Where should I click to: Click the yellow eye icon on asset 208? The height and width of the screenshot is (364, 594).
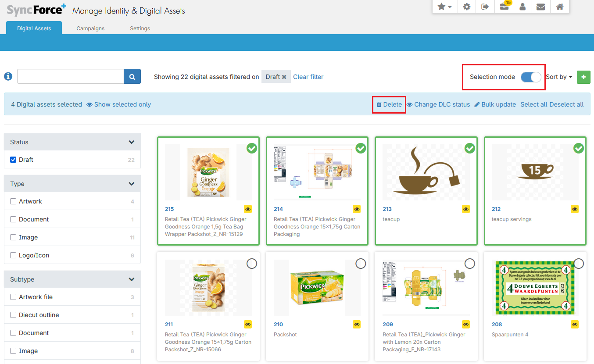pyautogui.click(x=575, y=325)
